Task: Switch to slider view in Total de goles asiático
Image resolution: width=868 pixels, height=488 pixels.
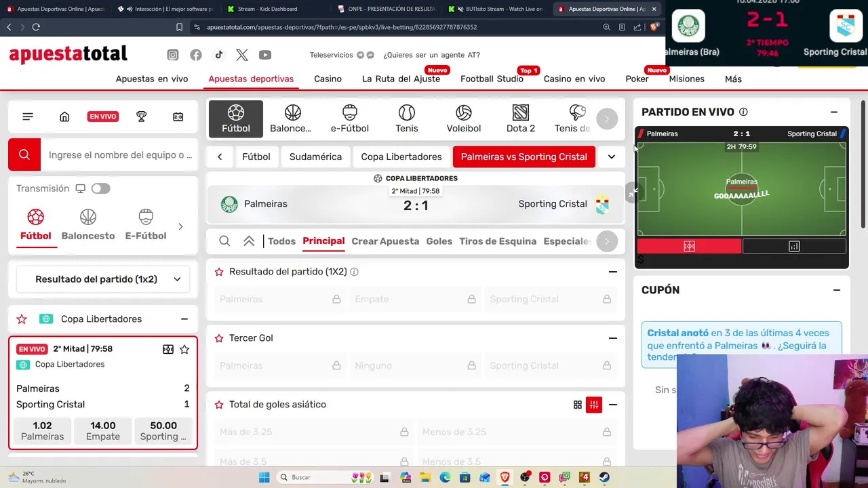Action: 594,405
